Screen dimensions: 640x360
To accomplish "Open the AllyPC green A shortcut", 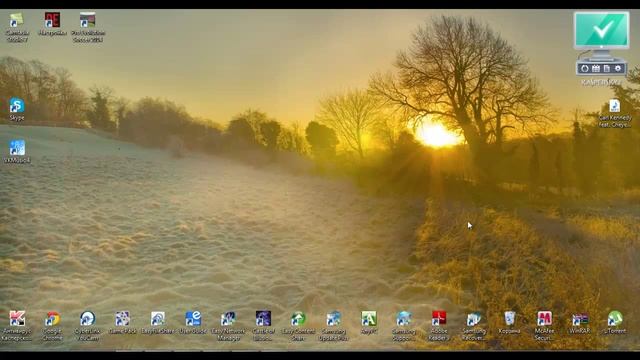I will point(369,322).
